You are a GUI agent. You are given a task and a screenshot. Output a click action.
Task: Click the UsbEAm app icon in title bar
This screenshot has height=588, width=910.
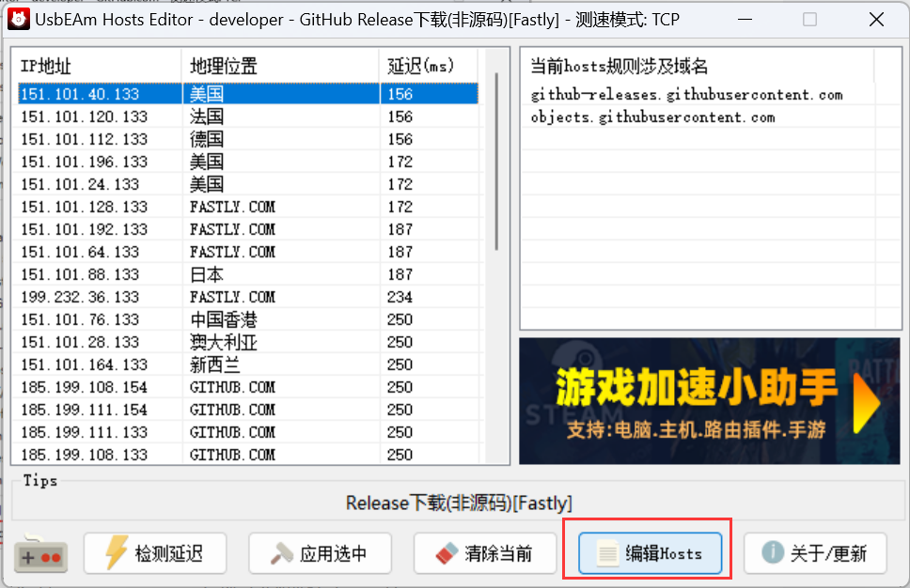(x=18, y=19)
